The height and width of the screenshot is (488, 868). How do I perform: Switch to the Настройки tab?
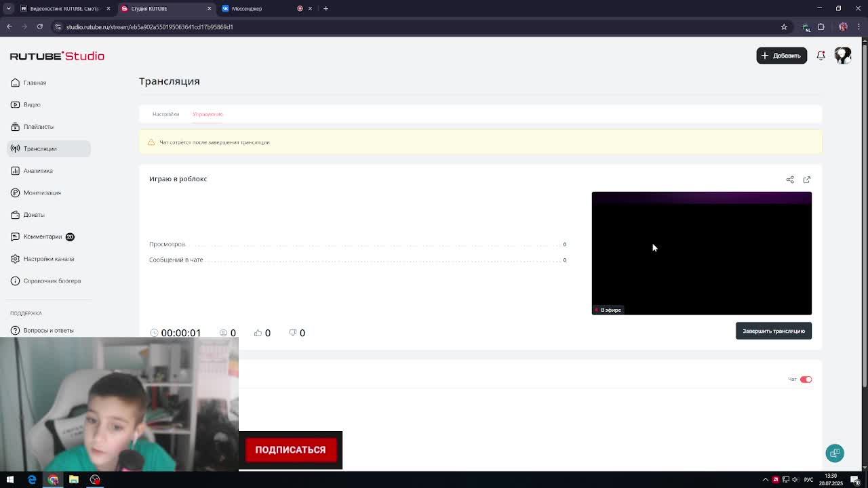pyautogui.click(x=165, y=114)
